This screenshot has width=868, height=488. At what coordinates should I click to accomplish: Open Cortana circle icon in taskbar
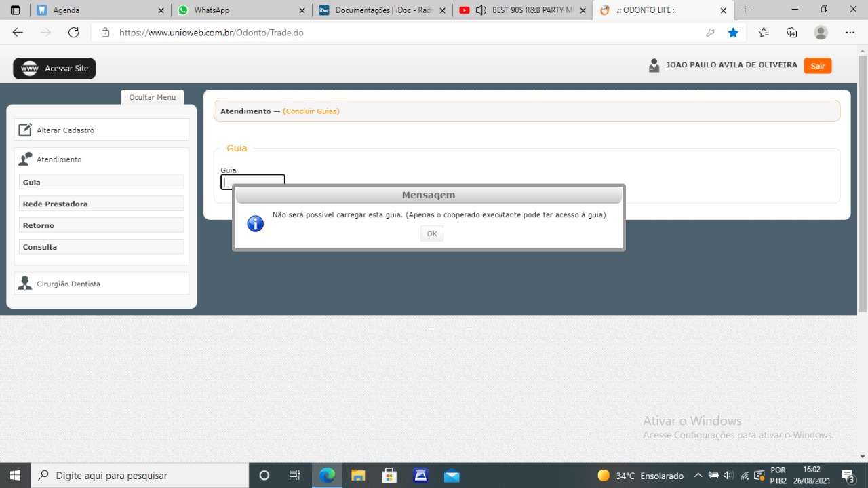[x=264, y=475]
